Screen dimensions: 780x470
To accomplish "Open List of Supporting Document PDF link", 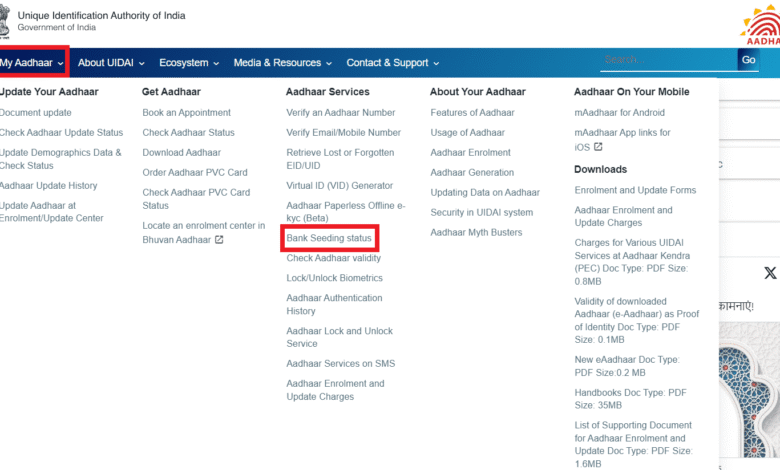I will pos(633,445).
